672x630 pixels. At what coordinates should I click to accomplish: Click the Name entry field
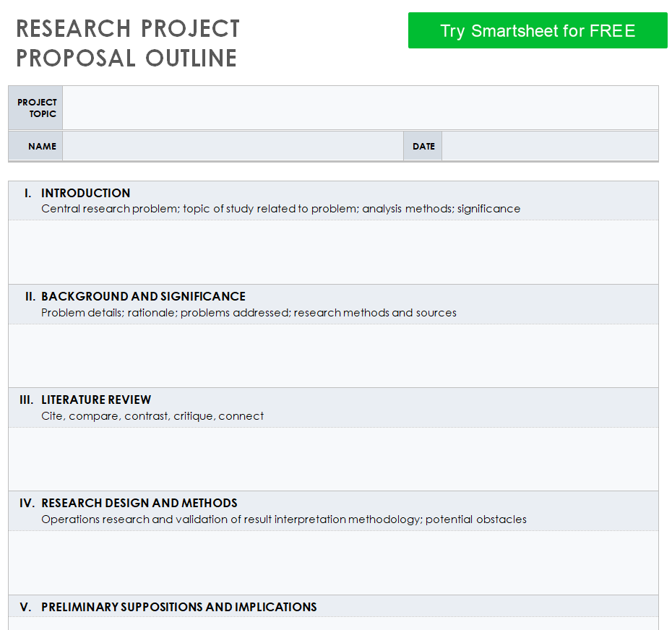(233, 146)
